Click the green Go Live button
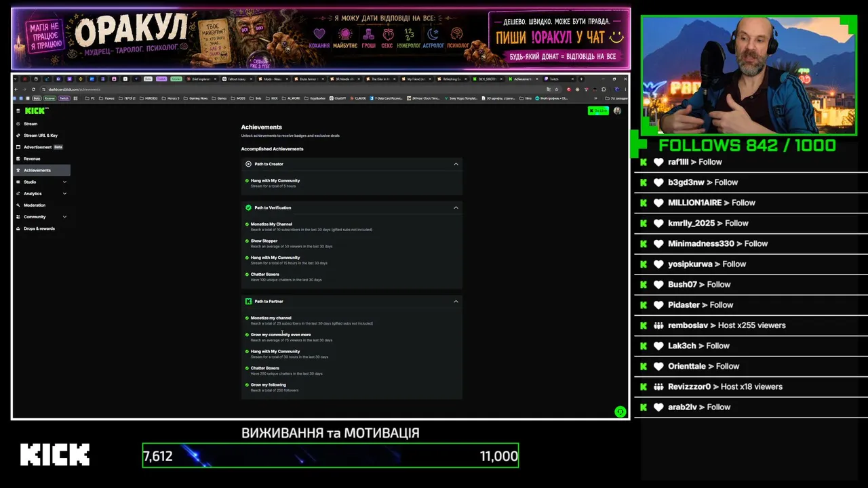The height and width of the screenshot is (488, 868). click(x=598, y=110)
